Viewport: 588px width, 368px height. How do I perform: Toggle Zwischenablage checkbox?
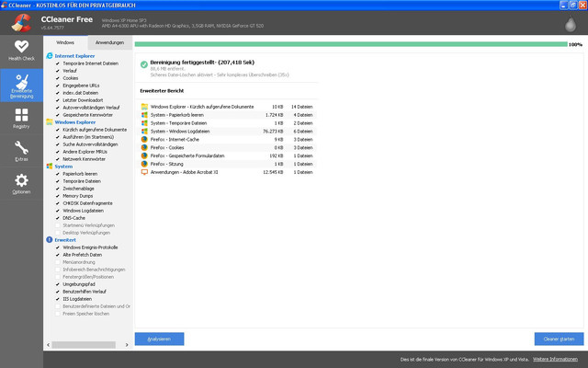coord(58,189)
